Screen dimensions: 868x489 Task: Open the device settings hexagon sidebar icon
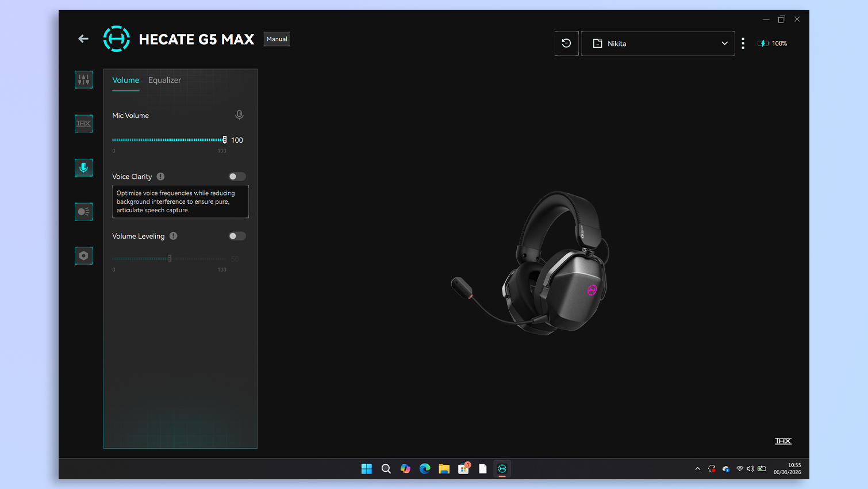83,255
